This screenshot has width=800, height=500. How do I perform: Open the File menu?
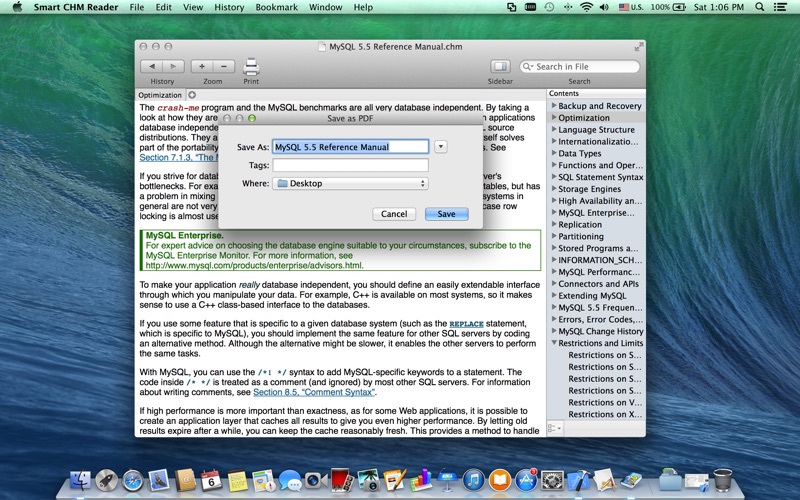pos(136,7)
